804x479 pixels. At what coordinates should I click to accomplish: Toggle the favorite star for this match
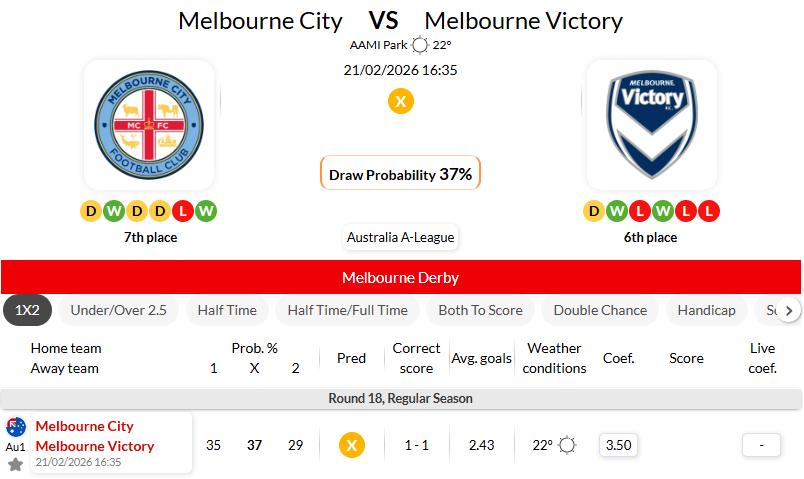coord(16,465)
